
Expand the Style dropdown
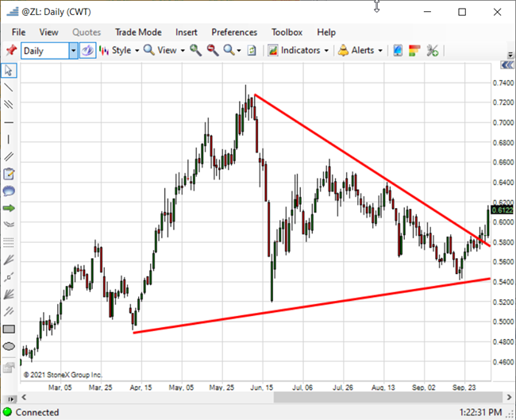pyautogui.click(x=119, y=51)
